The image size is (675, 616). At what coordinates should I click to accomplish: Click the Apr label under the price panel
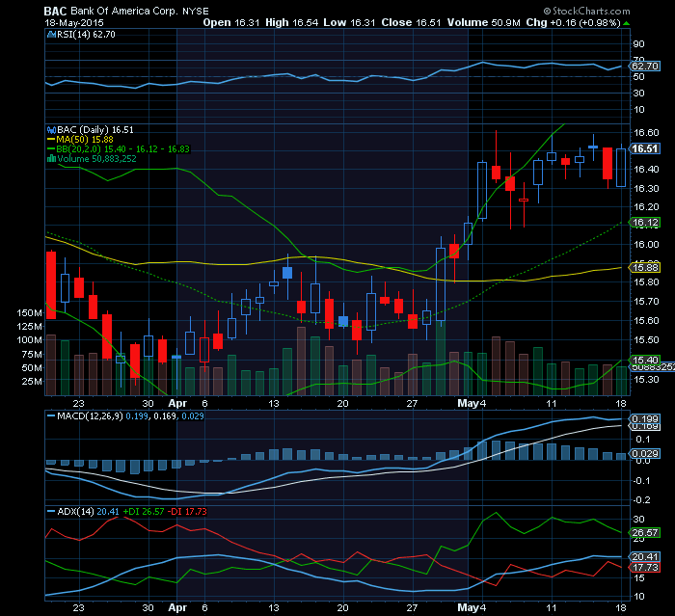[177, 404]
